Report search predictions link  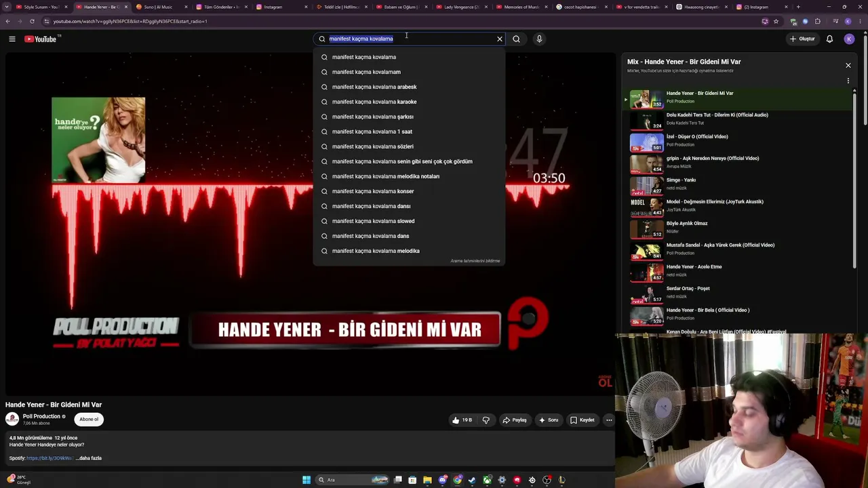point(475,261)
